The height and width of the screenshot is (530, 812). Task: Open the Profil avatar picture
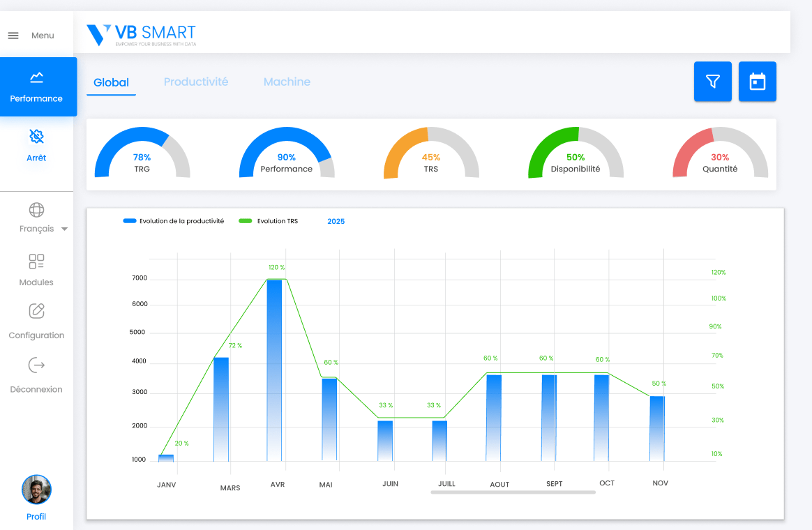(36, 490)
